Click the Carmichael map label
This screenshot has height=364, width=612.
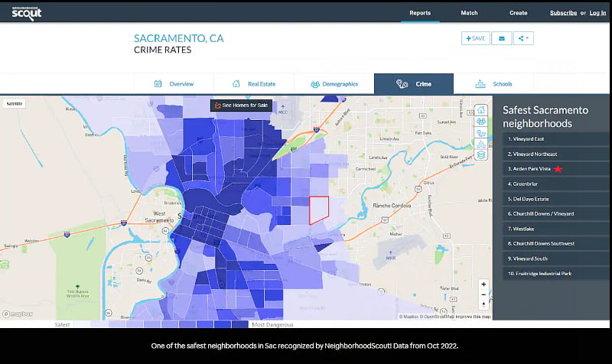366,169
